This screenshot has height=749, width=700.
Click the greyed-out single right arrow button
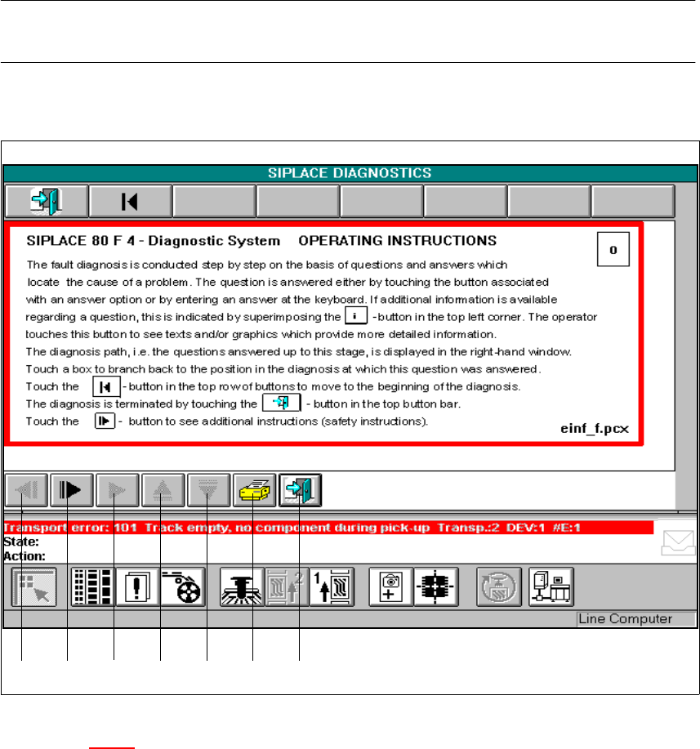[118, 490]
